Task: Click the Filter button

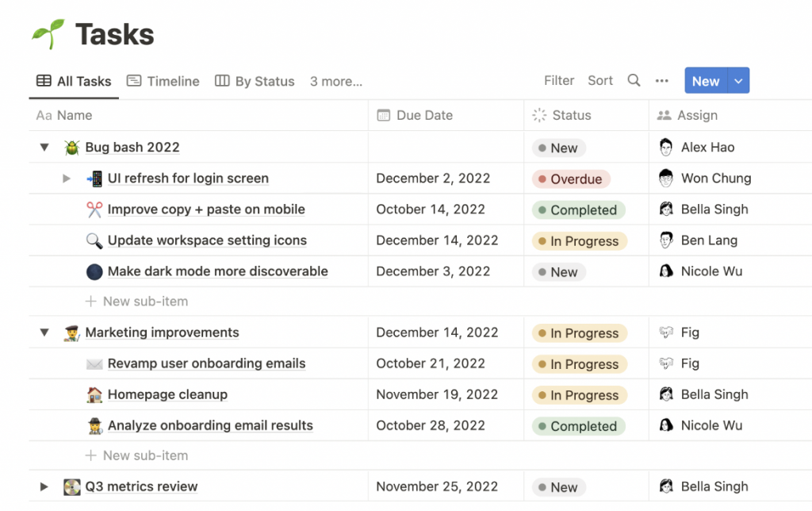Action: [559, 80]
